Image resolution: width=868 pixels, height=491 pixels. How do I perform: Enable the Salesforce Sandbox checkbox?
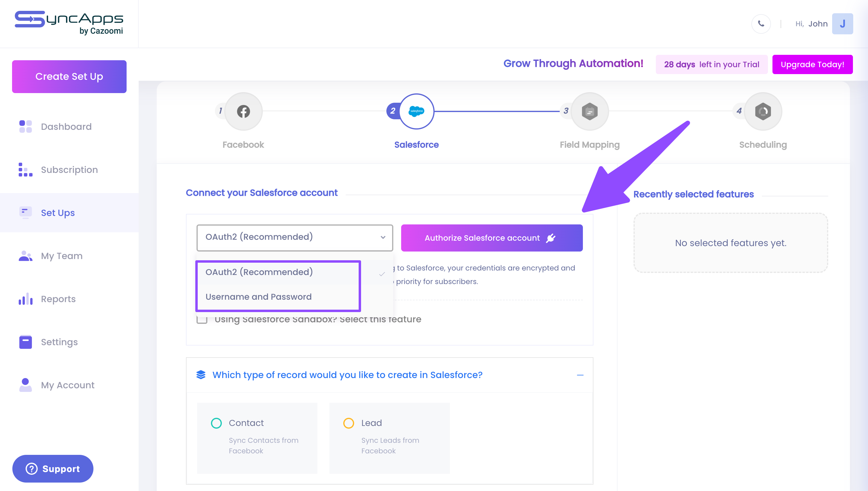tap(202, 319)
